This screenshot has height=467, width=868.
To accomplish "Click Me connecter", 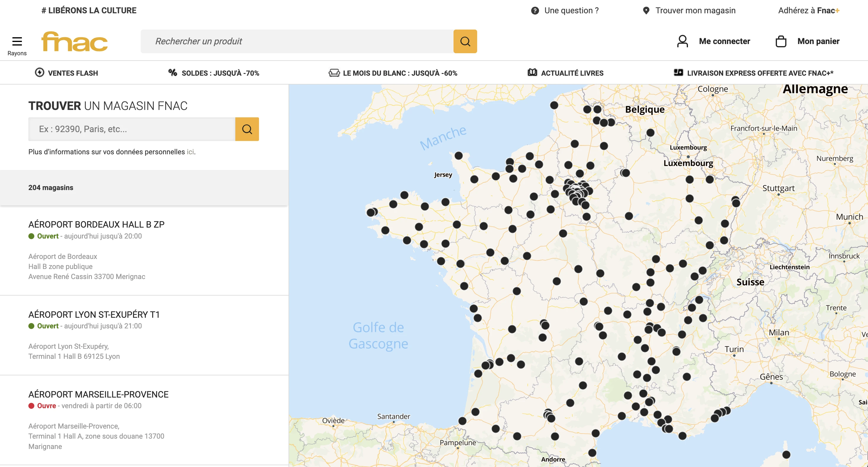I will pyautogui.click(x=724, y=41).
